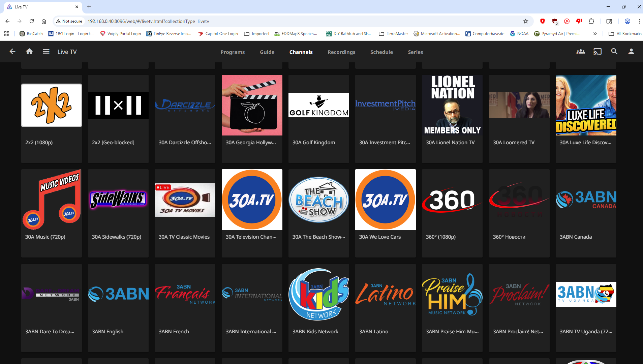Open 30A Golf Kingdom channel
This screenshot has height=364, width=643.
[x=319, y=119]
